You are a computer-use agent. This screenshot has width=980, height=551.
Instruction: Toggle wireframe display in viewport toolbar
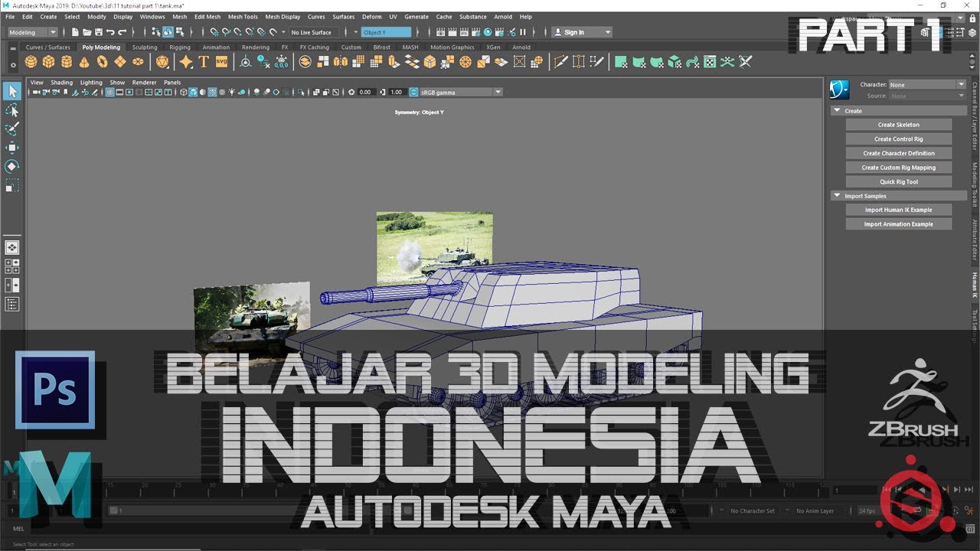click(184, 92)
